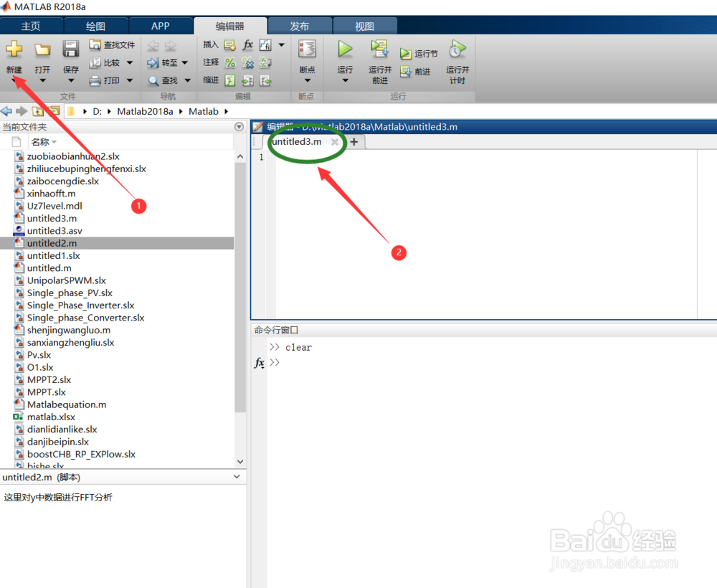Select shenjingwangluo.m in the file list

point(69,330)
